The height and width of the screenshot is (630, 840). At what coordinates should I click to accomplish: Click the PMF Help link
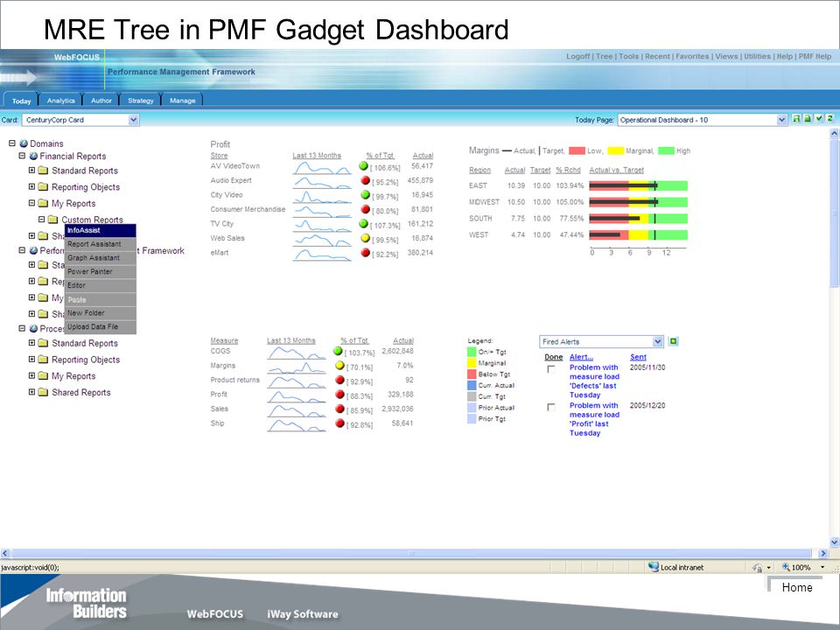click(x=815, y=56)
